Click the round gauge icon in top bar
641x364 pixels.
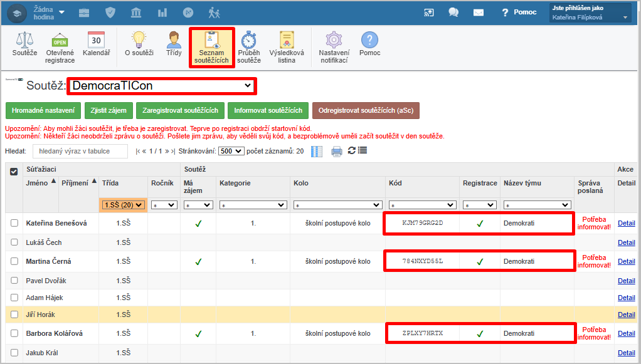pos(188,13)
